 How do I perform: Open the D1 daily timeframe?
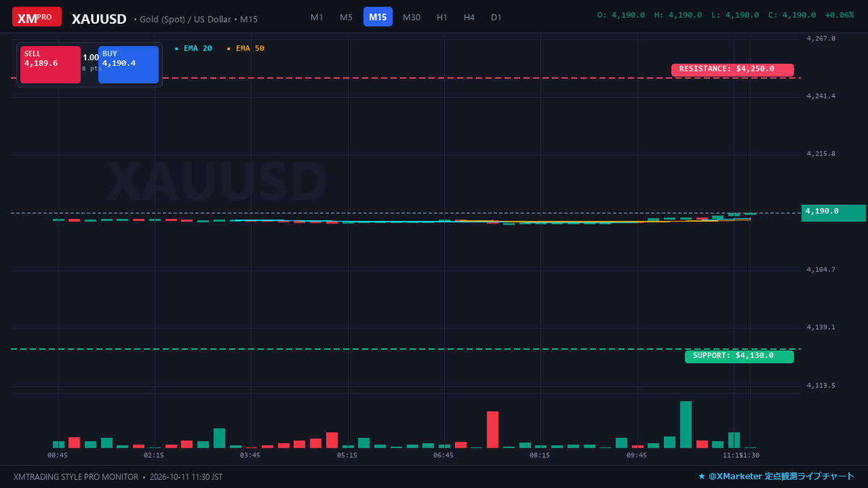point(496,17)
